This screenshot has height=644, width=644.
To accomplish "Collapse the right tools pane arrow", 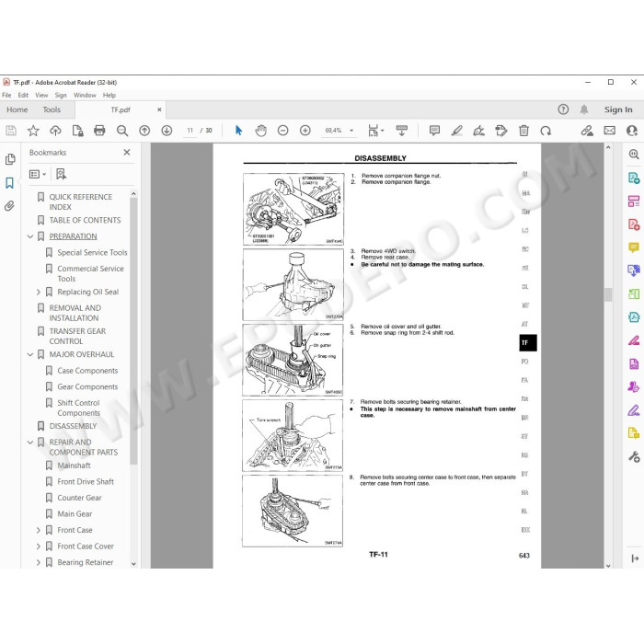I will click(634, 558).
